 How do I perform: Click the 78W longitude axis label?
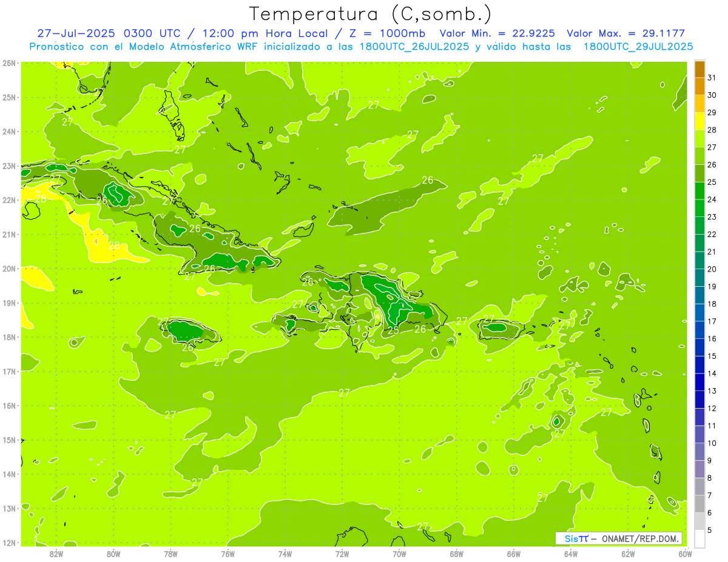(170, 554)
